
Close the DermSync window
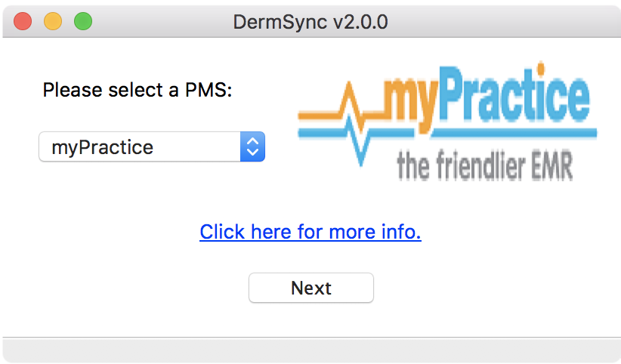pyautogui.click(x=23, y=21)
